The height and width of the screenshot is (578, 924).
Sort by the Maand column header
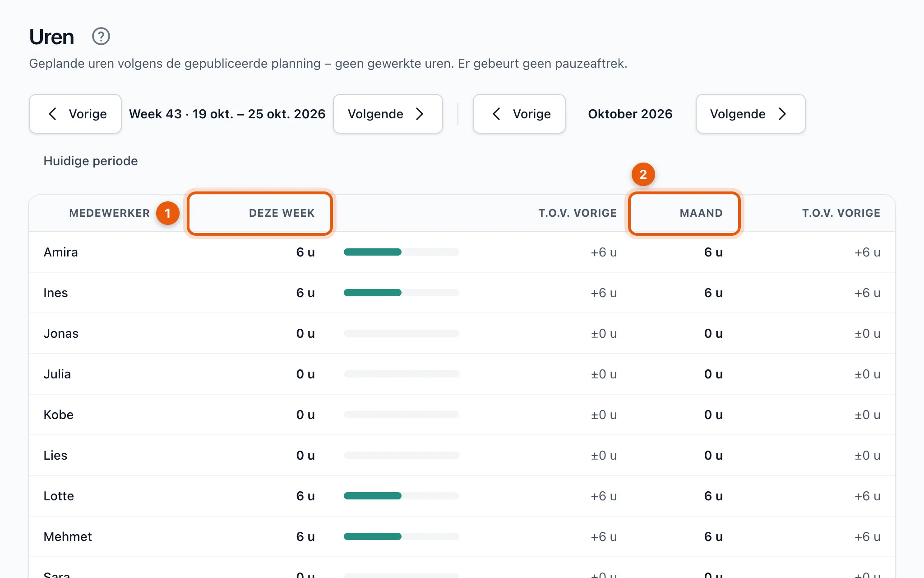(x=701, y=213)
